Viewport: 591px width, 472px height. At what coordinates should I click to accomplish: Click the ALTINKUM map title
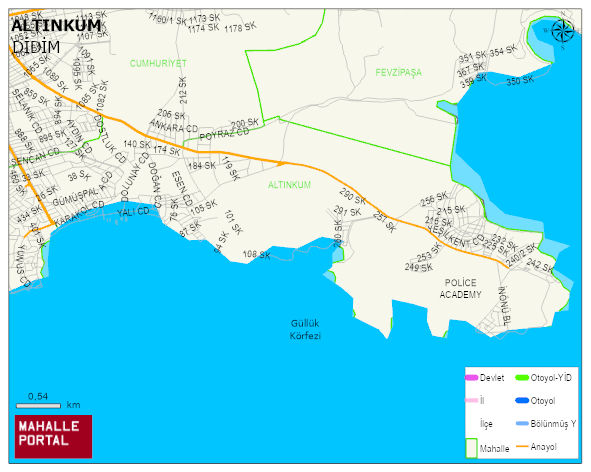56,26
